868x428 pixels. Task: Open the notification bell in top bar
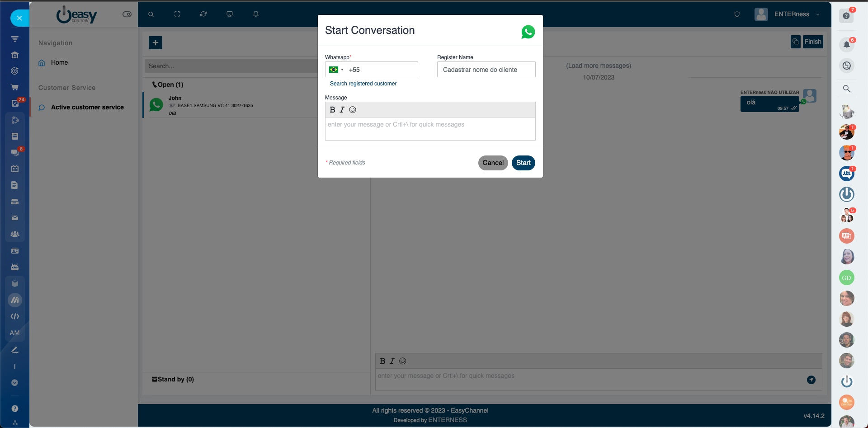click(256, 14)
